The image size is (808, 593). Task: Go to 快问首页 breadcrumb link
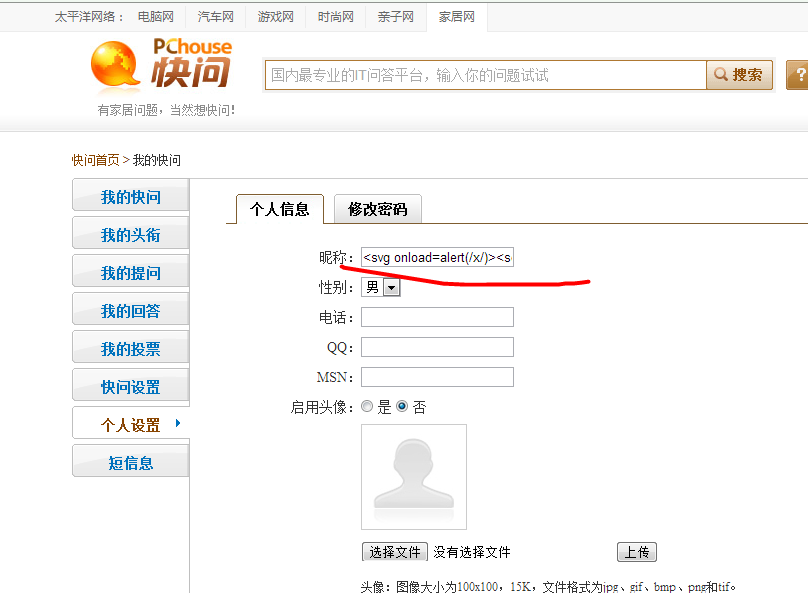click(95, 160)
